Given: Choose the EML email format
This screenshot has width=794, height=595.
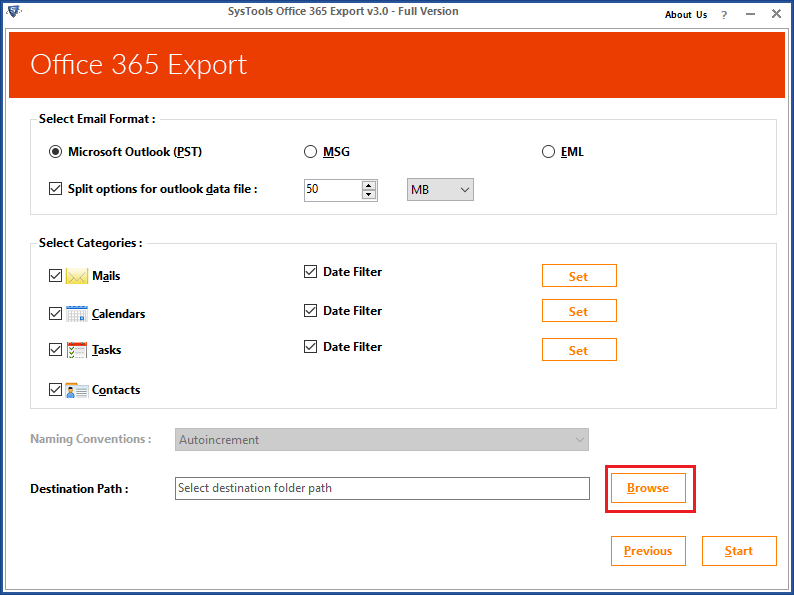Looking at the screenshot, I should click(548, 152).
